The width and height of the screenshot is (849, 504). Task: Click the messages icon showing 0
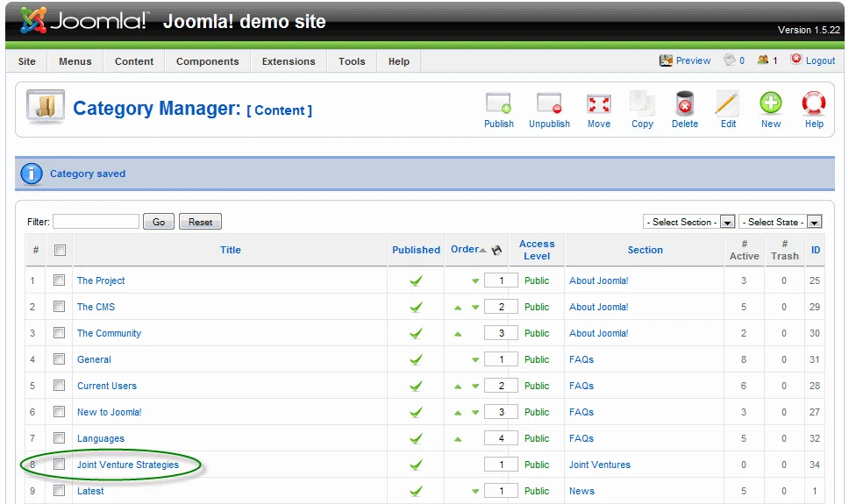point(730,60)
